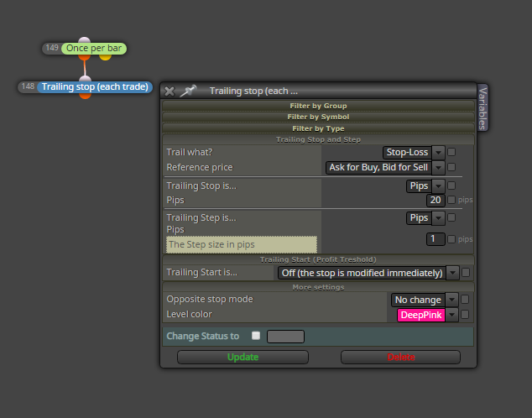Tick the checkbox beside Trail what?
Viewport: 532px width, 418px height.
click(x=451, y=152)
